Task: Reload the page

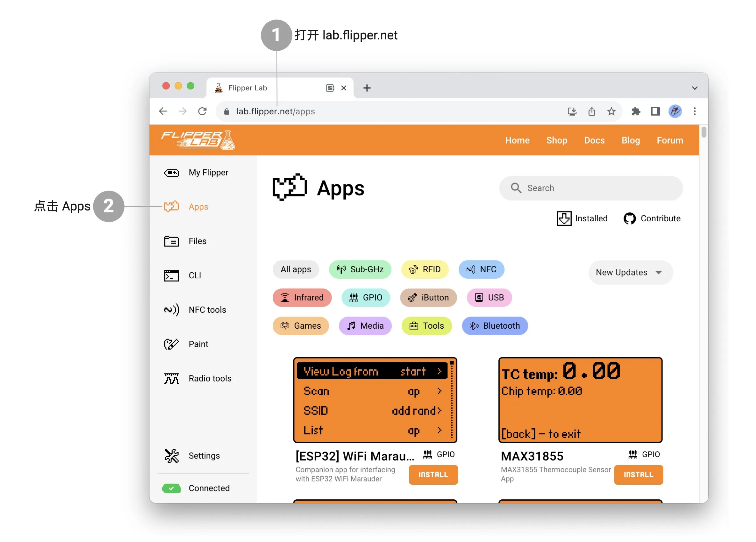Action: 202,111
